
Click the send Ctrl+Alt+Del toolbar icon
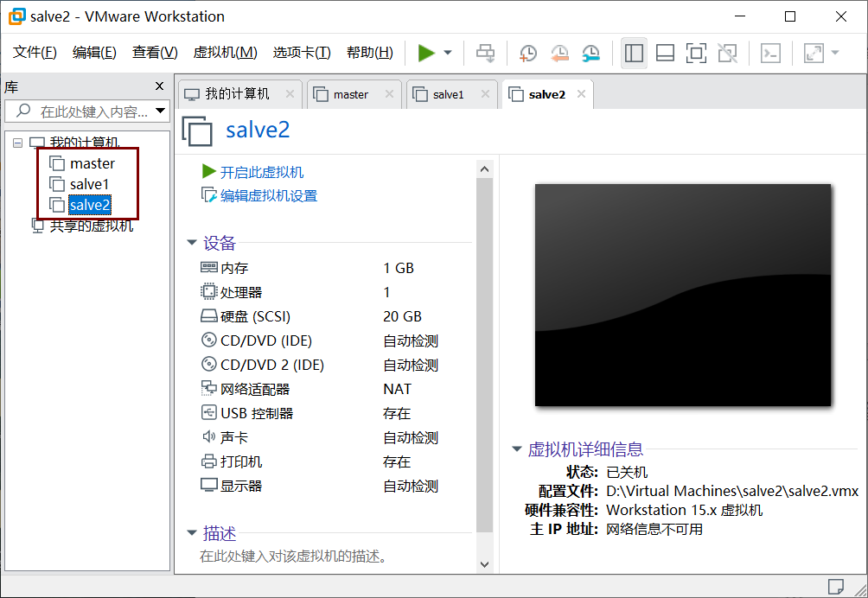click(486, 53)
